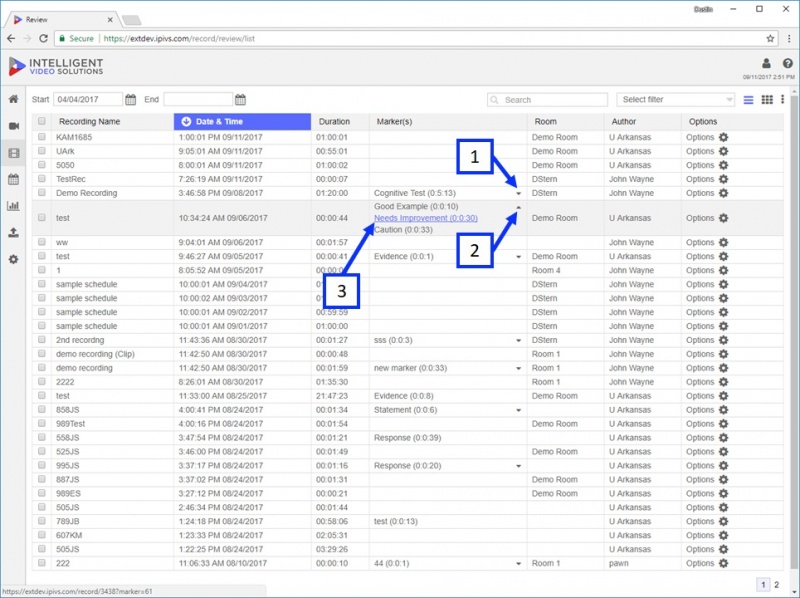Select the film strip review icon in sidebar

(14, 153)
